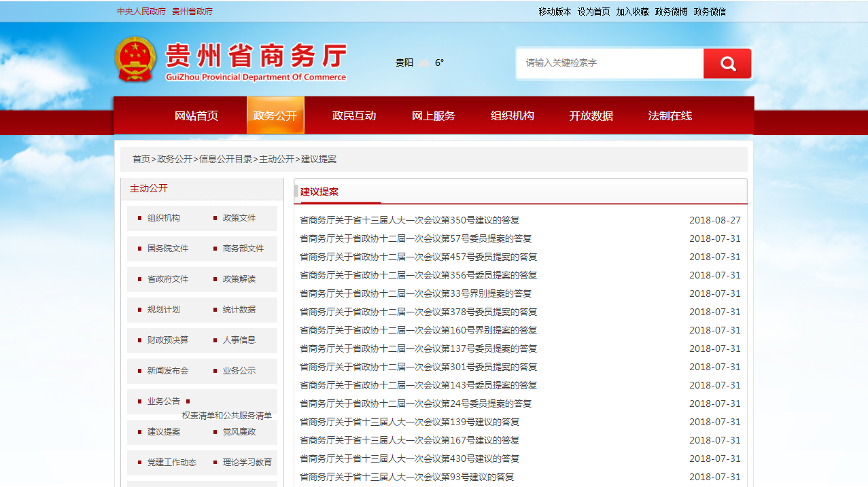Click the red search magnifier button
This screenshot has height=487, width=868.
[727, 64]
